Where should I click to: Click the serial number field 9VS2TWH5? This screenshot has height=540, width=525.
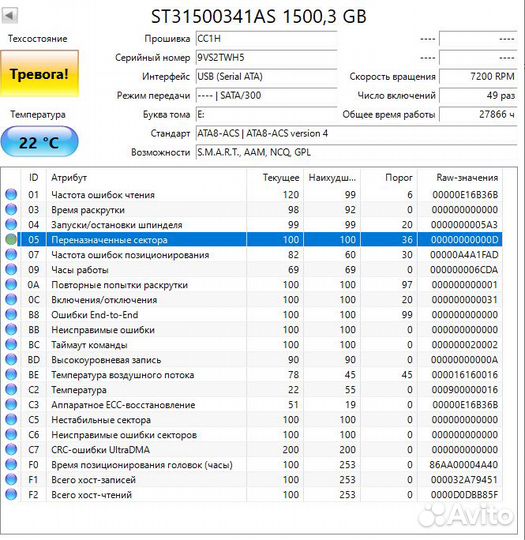tap(266, 58)
